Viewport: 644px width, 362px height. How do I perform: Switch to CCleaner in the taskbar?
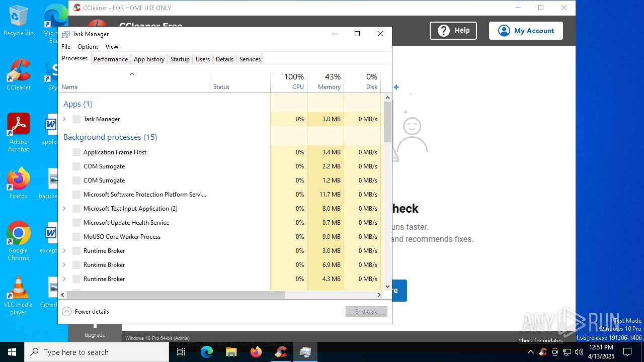coord(281,352)
